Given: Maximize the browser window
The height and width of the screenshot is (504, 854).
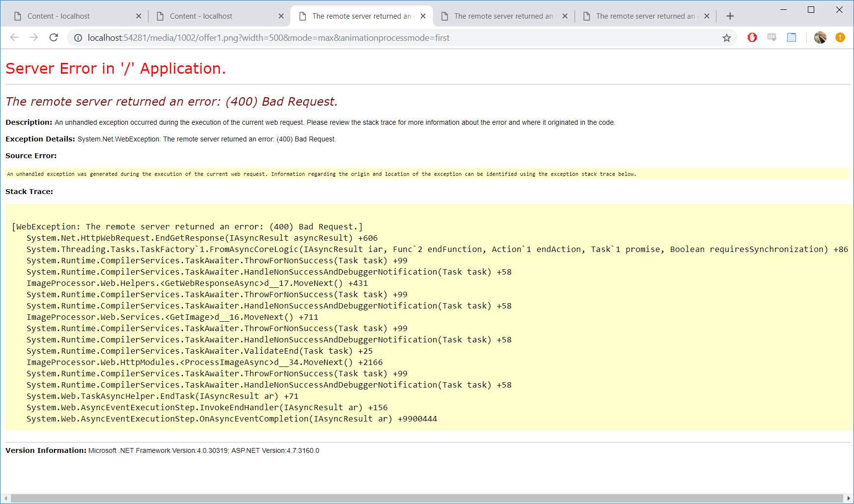Looking at the screenshot, I should tap(811, 9).
